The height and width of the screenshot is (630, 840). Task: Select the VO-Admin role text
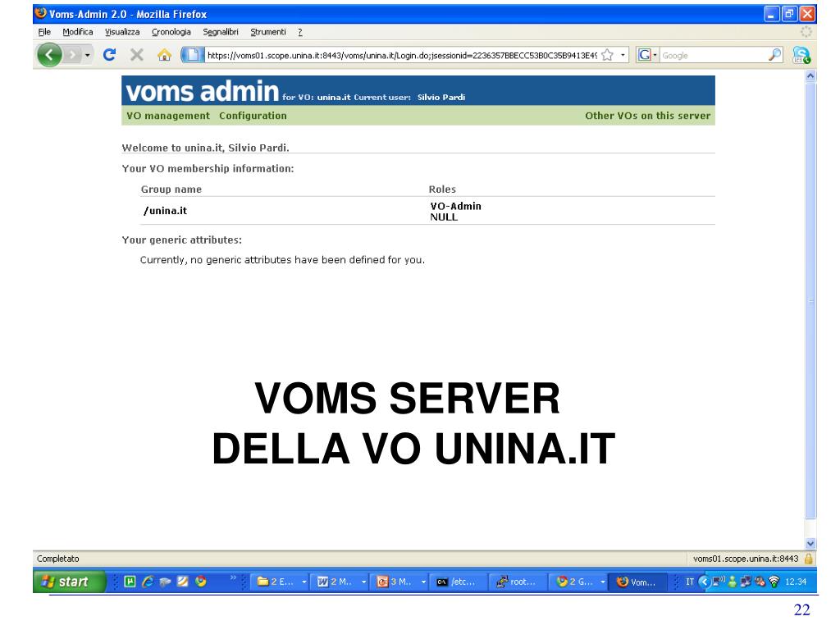pos(455,206)
